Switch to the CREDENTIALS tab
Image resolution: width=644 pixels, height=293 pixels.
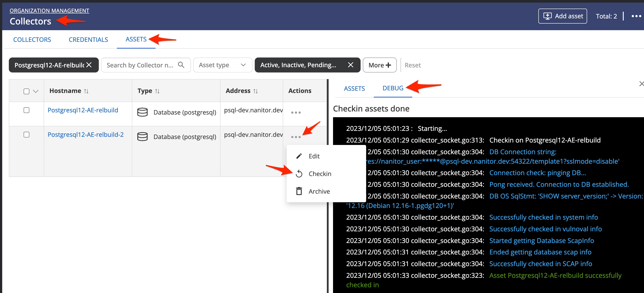pos(88,39)
